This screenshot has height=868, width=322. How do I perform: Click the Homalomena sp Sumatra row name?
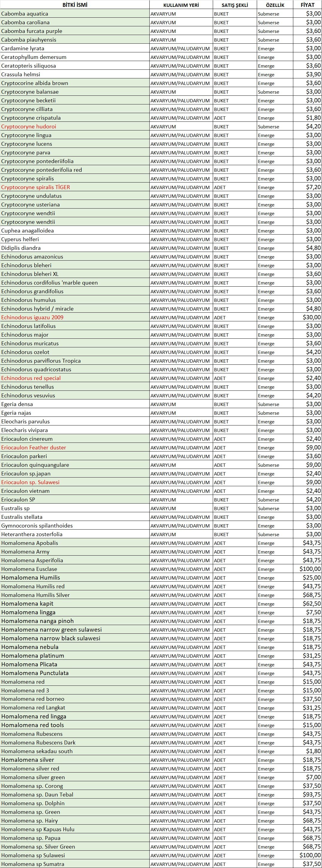[32, 864]
